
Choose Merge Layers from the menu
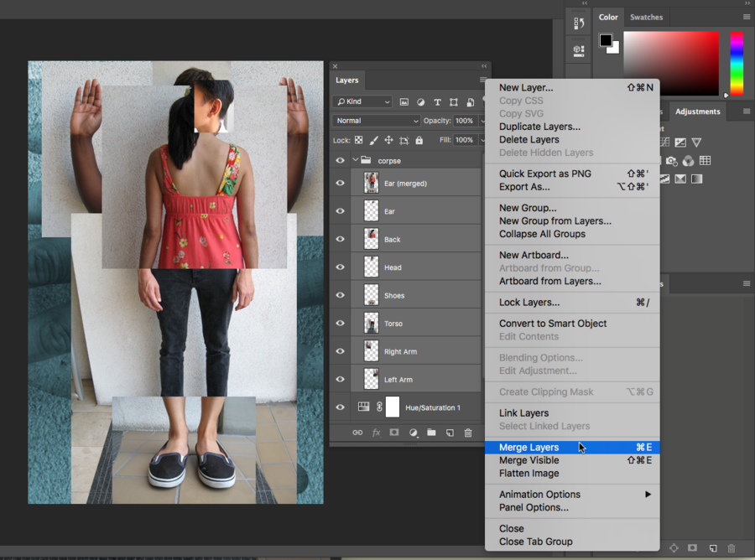click(x=528, y=448)
